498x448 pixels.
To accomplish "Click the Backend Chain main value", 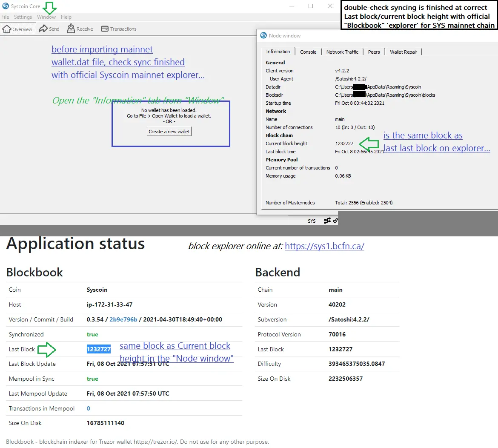I will click(x=335, y=290).
